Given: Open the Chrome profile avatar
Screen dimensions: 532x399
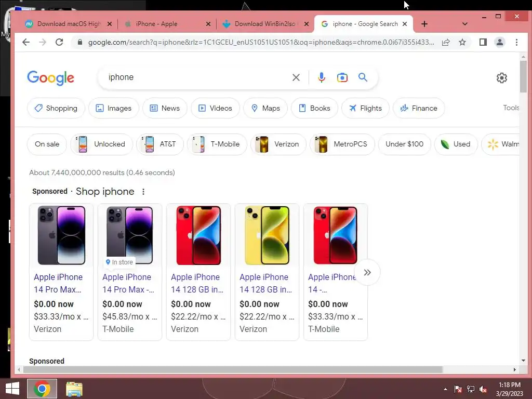Looking at the screenshot, I should pyautogui.click(x=500, y=42).
